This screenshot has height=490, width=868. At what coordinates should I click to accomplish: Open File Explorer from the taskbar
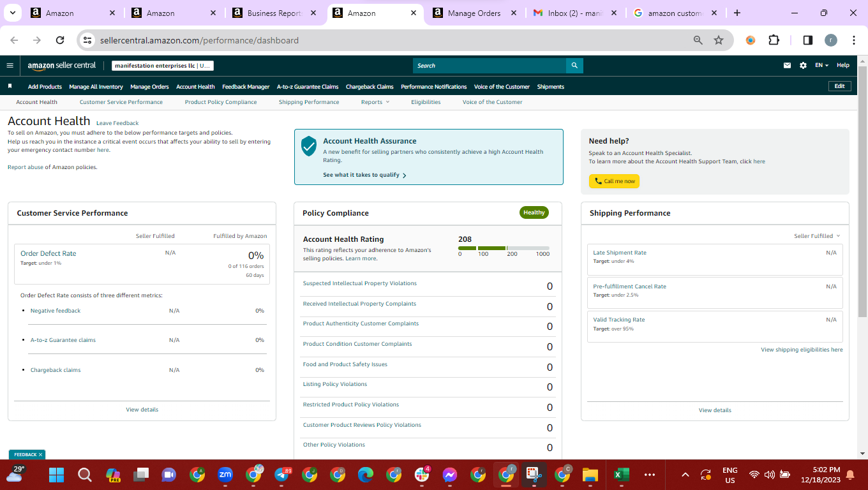pyautogui.click(x=590, y=475)
